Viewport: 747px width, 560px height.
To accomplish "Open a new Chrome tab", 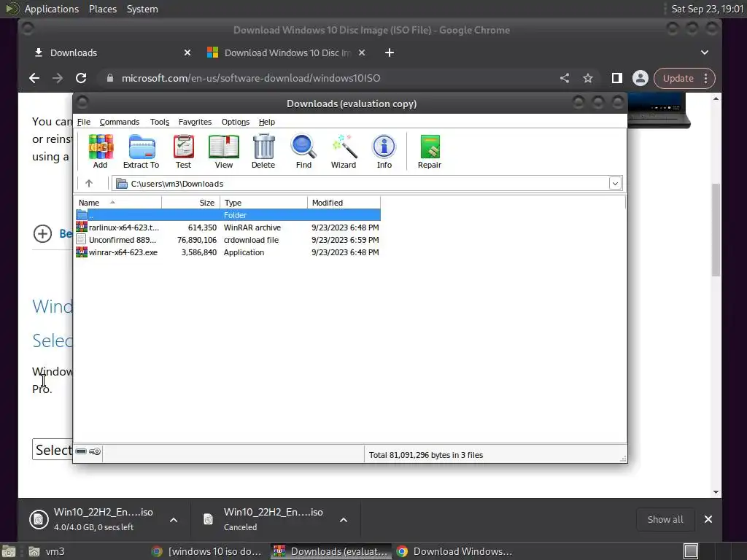I will [x=390, y=52].
